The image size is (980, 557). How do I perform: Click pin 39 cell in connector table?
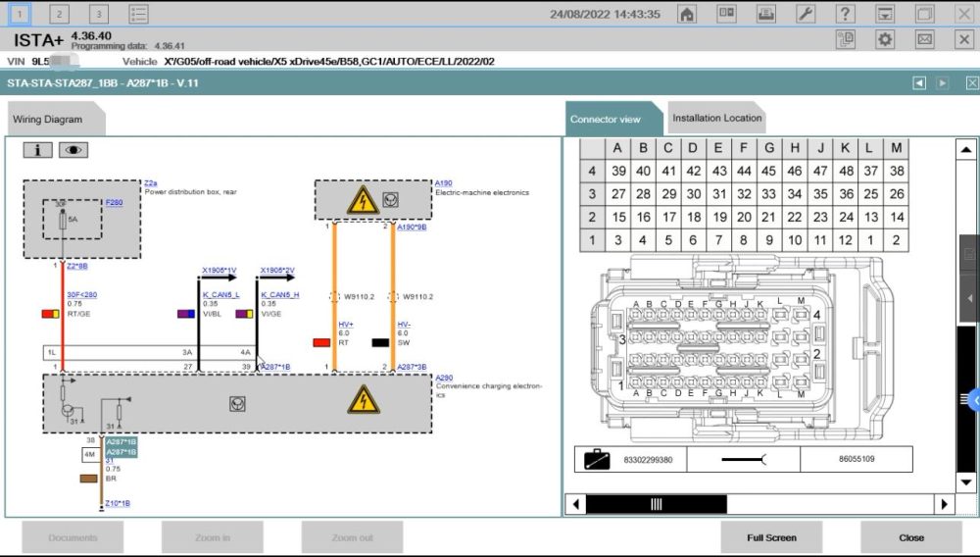click(x=618, y=171)
